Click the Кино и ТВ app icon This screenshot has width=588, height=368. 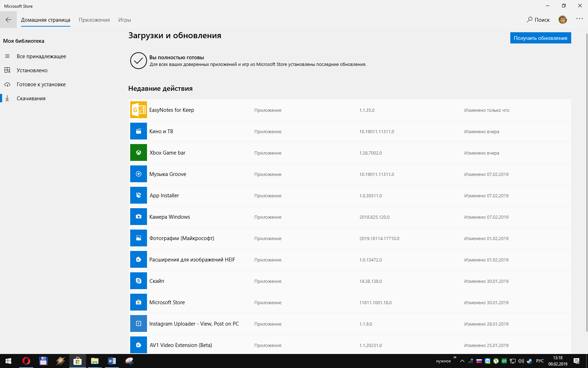pos(139,131)
